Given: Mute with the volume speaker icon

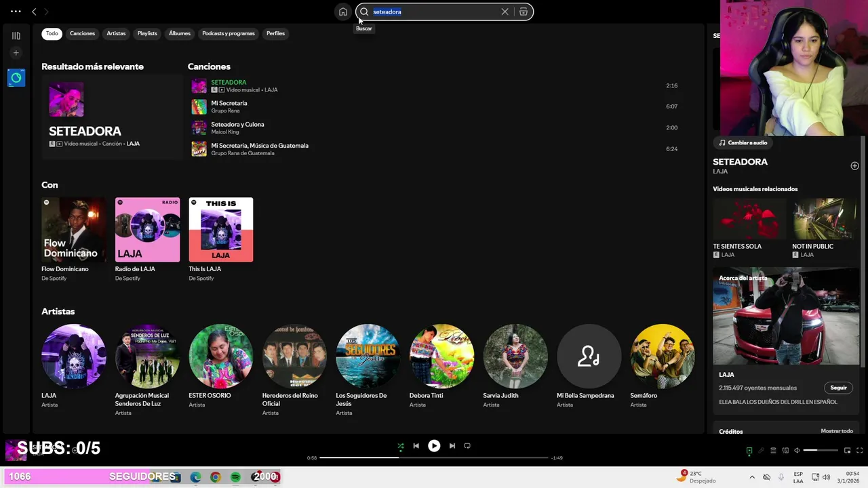Looking at the screenshot, I should click(797, 451).
